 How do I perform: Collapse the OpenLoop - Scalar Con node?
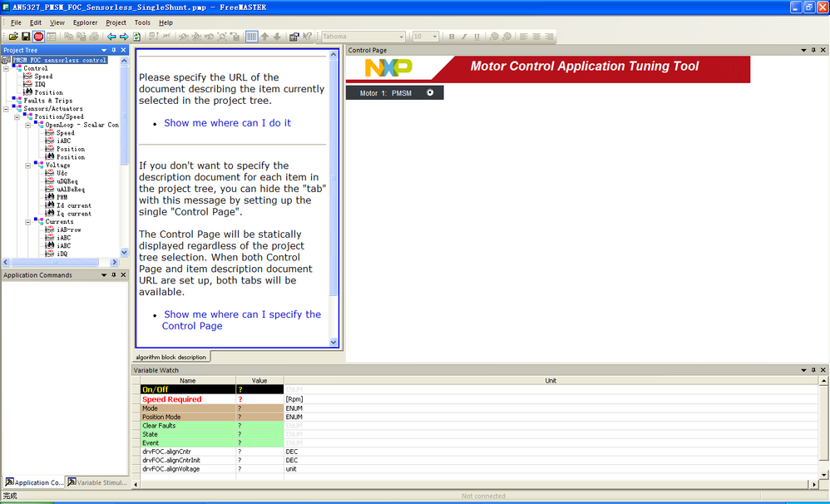point(28,125)
